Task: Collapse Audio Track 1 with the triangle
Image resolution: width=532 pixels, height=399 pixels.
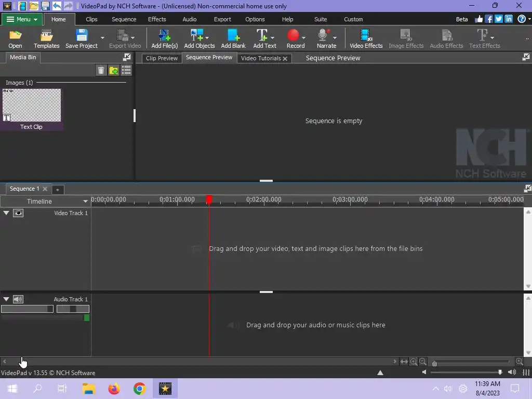Action: pyautogui.click(x=6, y=299)
